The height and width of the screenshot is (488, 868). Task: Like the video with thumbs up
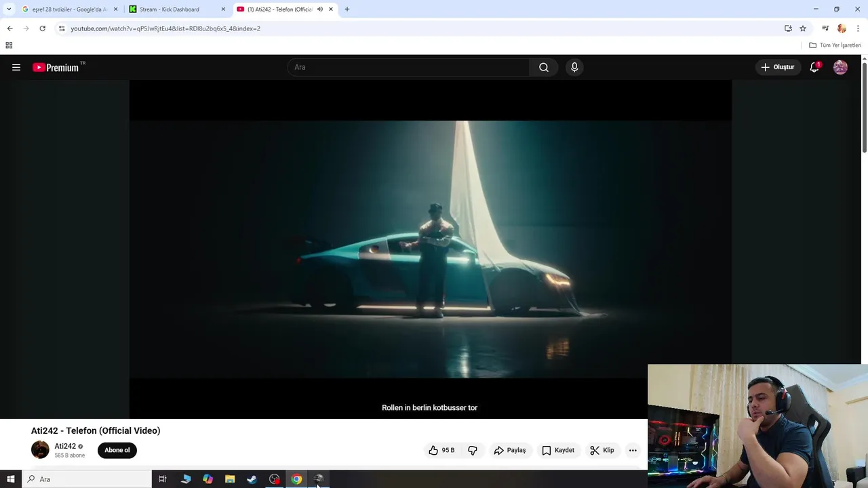point(441,450)
